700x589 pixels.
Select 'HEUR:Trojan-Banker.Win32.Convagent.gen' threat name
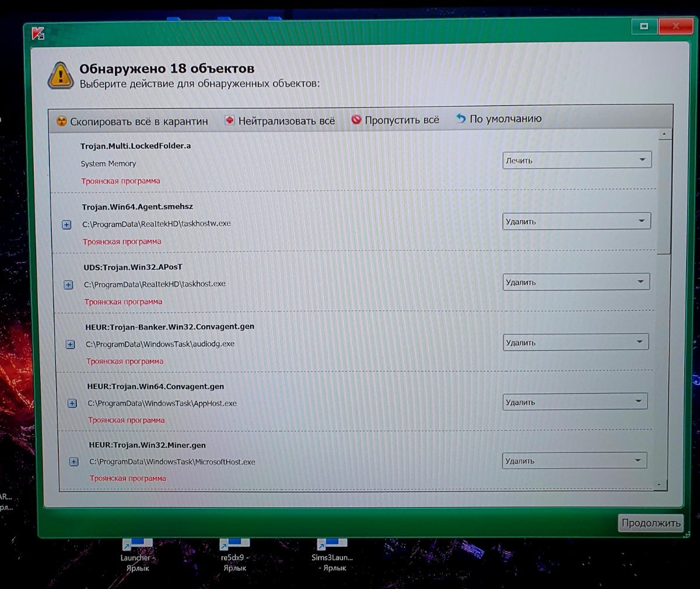pyautogui.click(x=170, y=327)
